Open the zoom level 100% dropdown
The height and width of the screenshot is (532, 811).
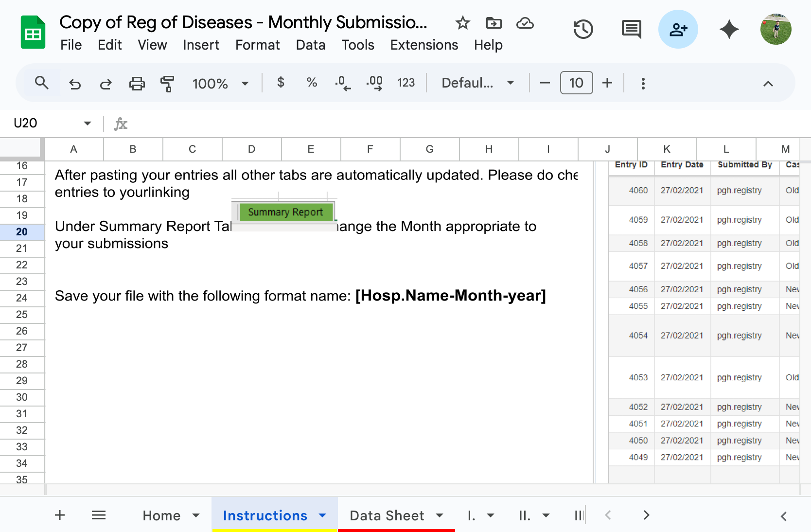tap(220, 84)
